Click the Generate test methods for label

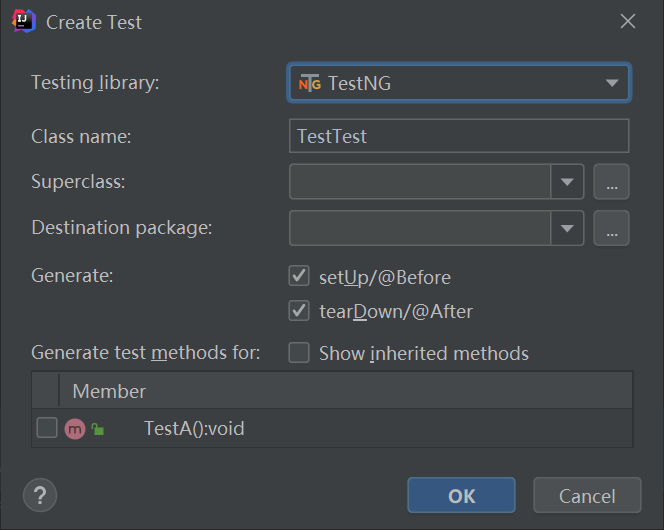[146, 353]
